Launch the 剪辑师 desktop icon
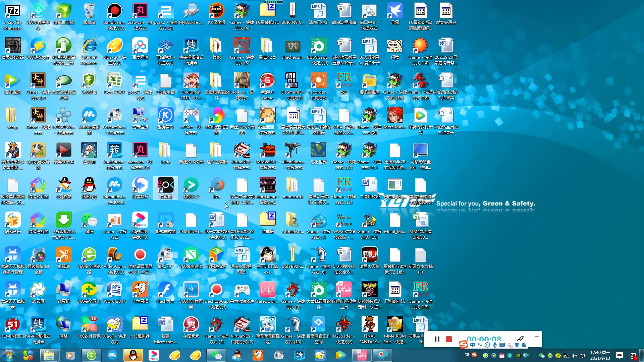This screenshot has width=644, height=362. click(x=63, y=258)
